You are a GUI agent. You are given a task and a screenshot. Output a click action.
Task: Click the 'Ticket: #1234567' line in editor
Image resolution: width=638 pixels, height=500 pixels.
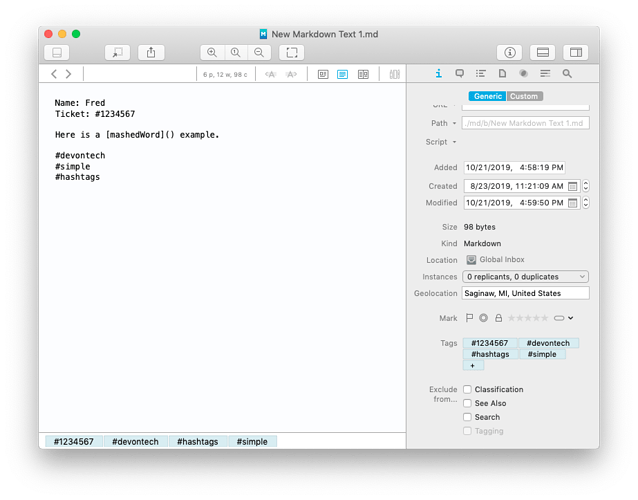click(95, 114)
